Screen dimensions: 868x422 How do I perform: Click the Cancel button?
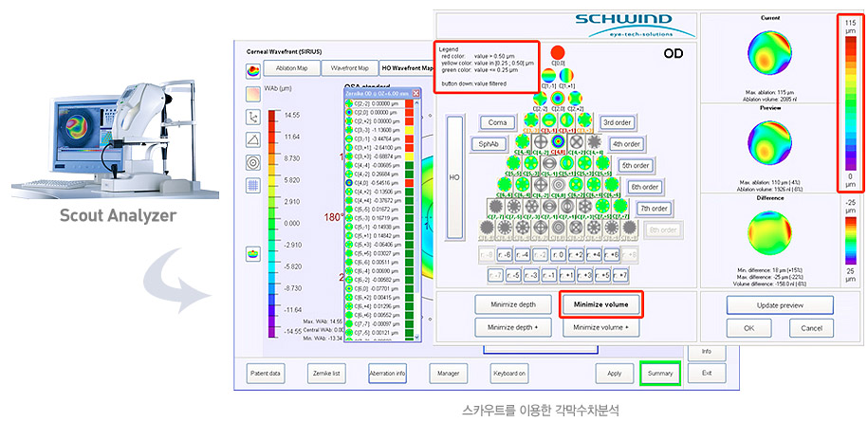811,328
